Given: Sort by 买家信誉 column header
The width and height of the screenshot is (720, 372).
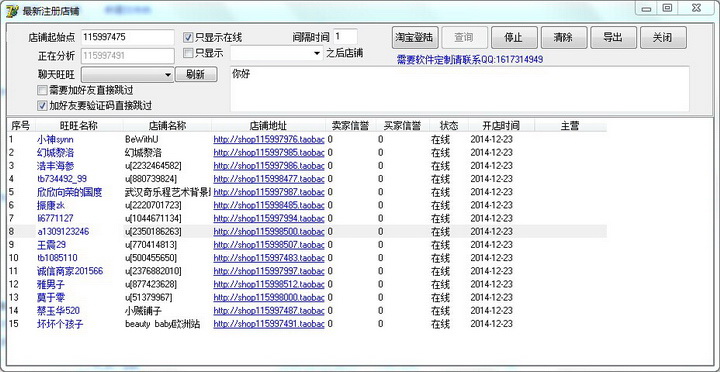Looking at the screenshot, I should tap(402, 126).
